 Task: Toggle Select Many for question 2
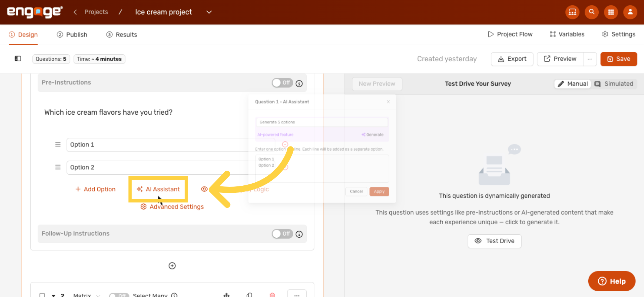[119, 295]
